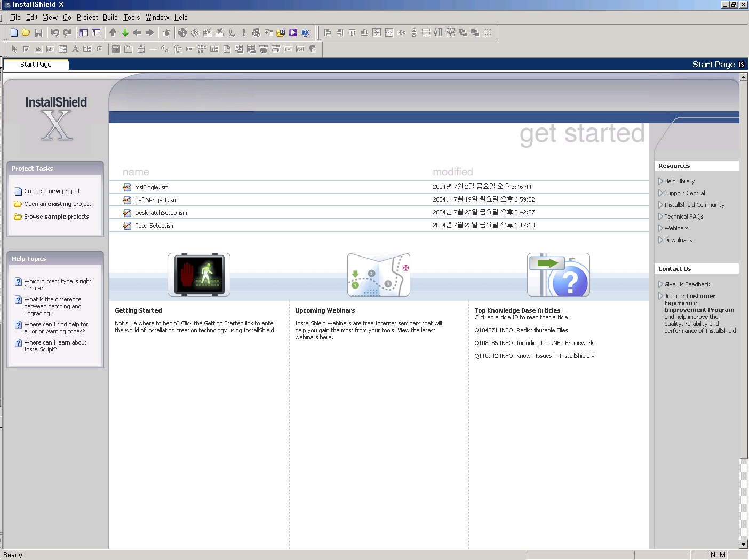Click the Getting Started traffic light image
This screenshot has height=560, width=749.
coord(199,275)
